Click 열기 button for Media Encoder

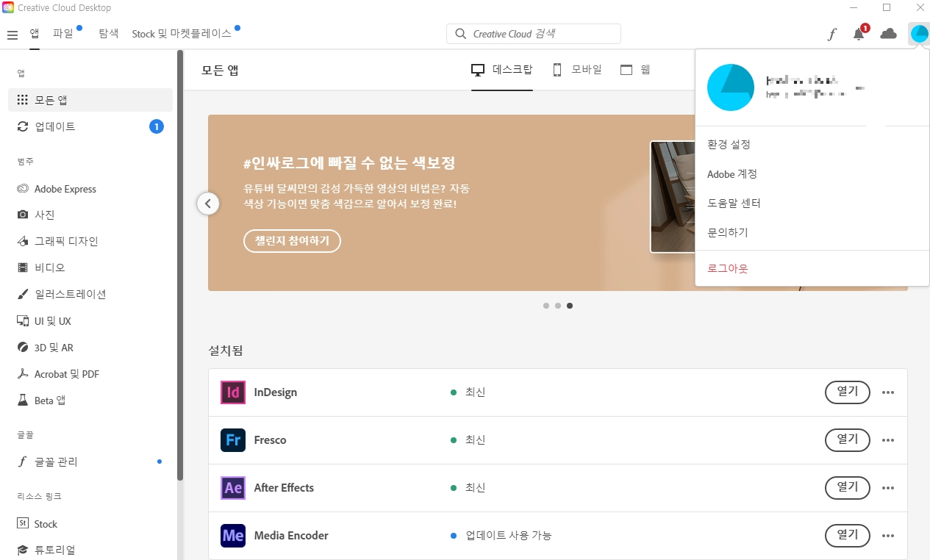point(848,536)
